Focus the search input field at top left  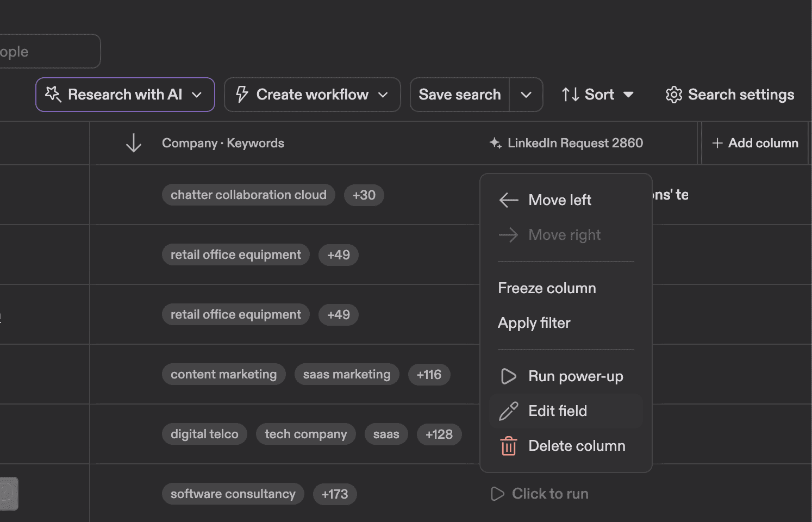49,51
